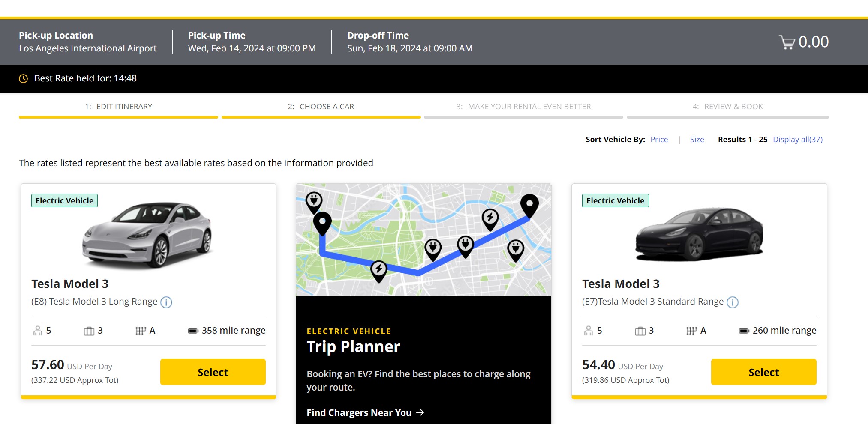
Task: Click the silver Tesla Model 3 image
Action: click(x=148, y=236)
